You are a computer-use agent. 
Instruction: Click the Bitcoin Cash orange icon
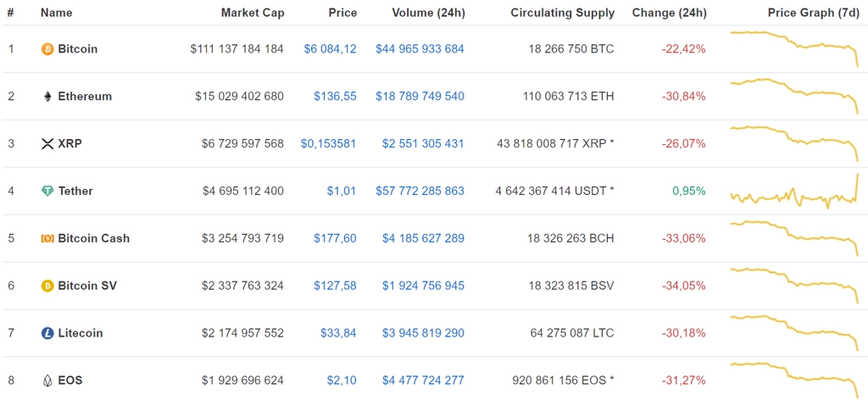tap(47, 239)
